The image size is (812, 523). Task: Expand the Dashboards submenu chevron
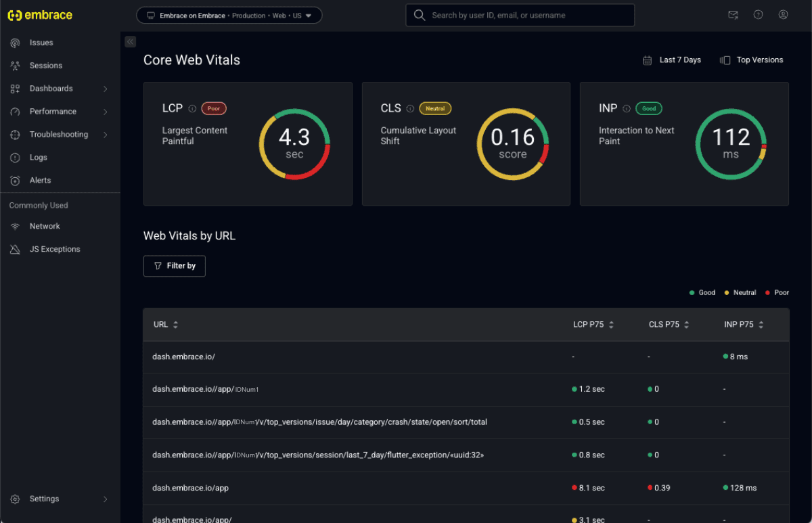tap(106, 89)
